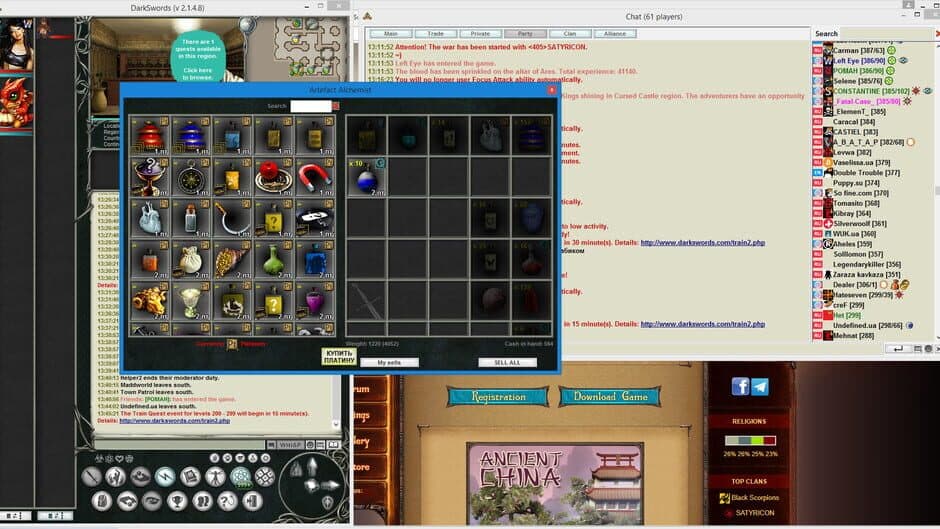Image resolution: width=940 pixels, height=529 pixels.
Task: Switch to the Clan chat tab
Action: point(570,34)
